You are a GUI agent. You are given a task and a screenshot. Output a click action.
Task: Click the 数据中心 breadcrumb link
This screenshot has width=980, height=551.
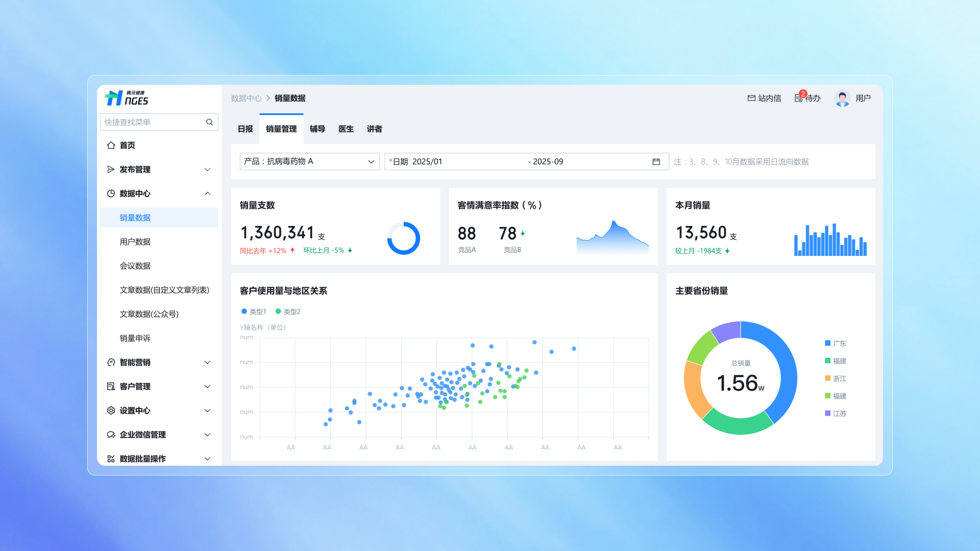(246, 98)
